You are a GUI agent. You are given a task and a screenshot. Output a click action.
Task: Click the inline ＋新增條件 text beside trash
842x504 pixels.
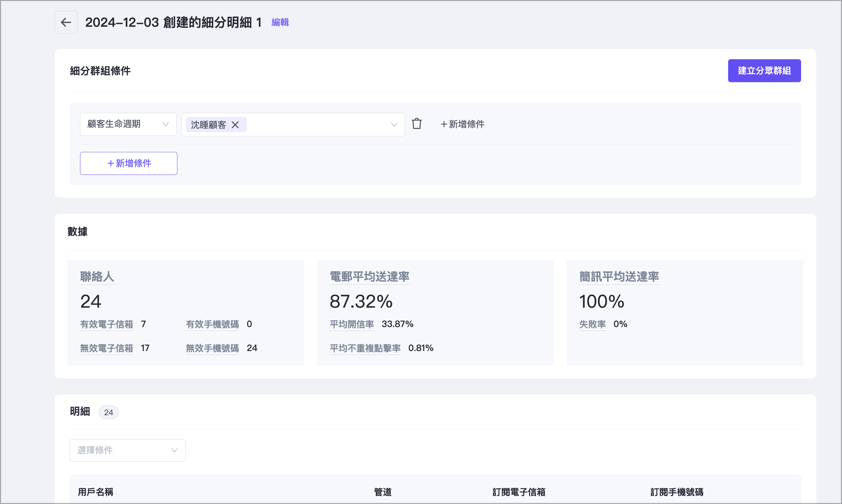coord(463,124)
